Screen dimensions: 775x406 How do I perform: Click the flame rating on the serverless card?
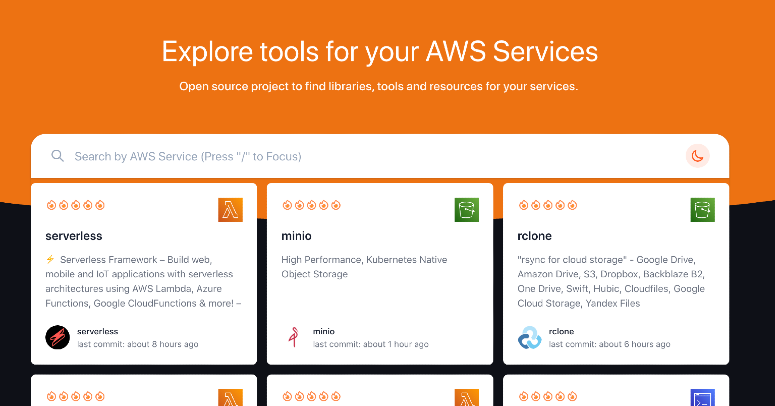(75, 205)
